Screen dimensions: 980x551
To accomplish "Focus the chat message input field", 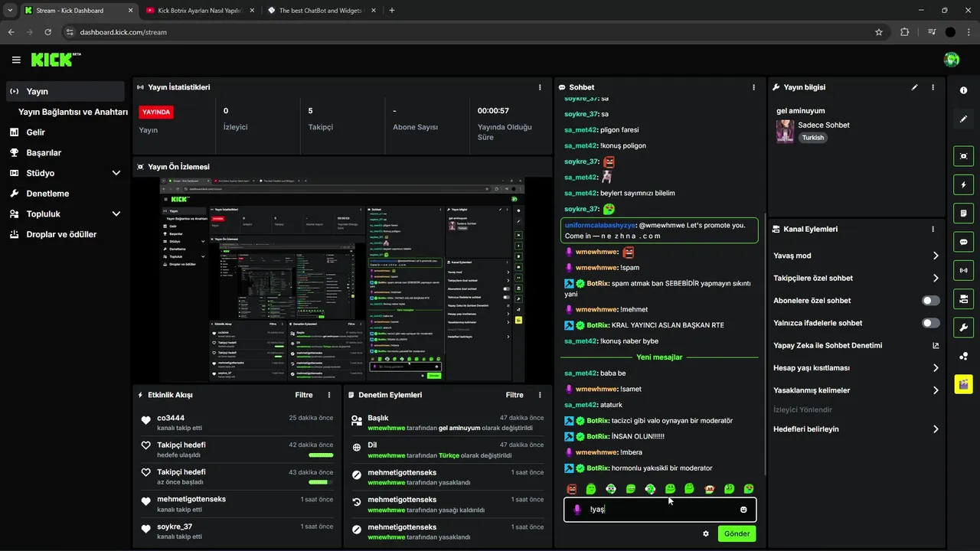I will point(660,510).
